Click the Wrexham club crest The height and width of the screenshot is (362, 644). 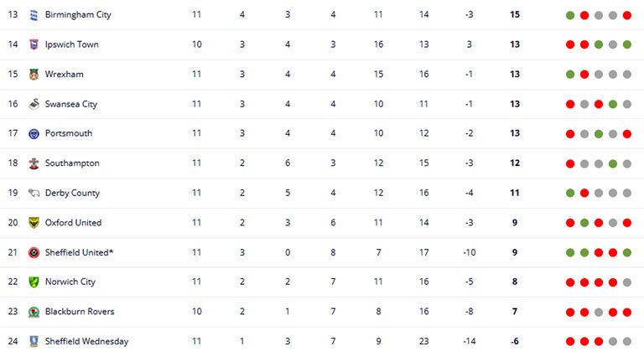[x=34, y=75]
